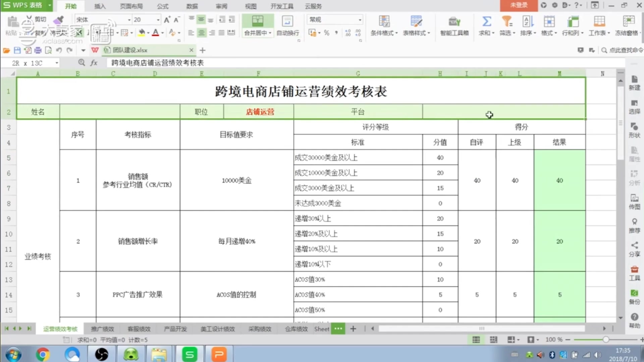Expand the quick access toolbar customize arrow

pos(83,50)
